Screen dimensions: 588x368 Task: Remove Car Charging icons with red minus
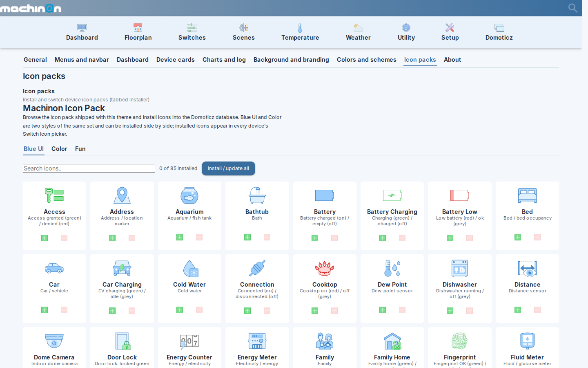click(x=132, y=311)
